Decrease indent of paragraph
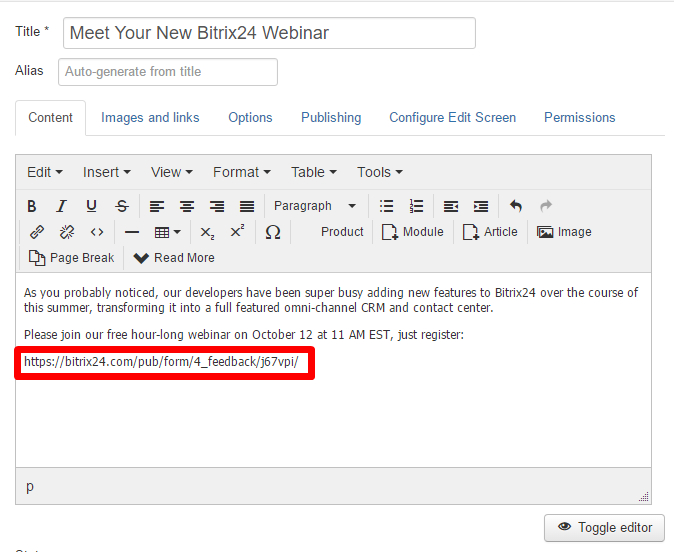 coord(450,206)
